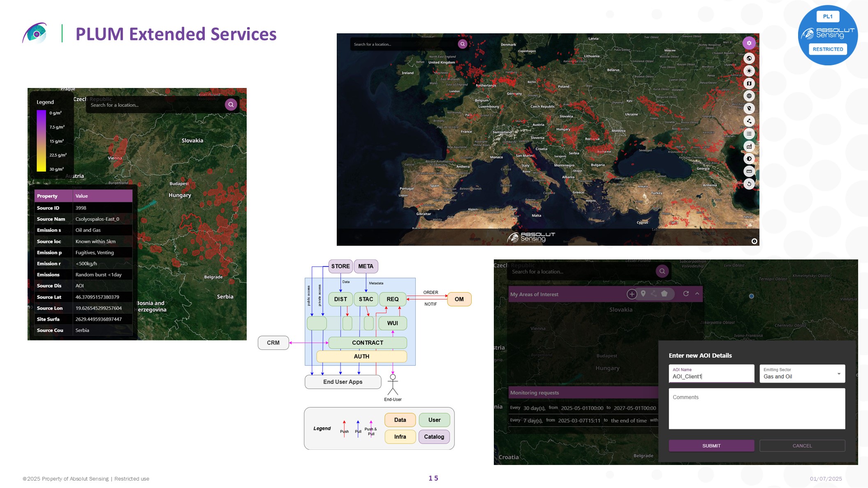This screenshot has width=868, height=488.
Task: Open the list view icon on map
Action: click(x=749, y=134)
